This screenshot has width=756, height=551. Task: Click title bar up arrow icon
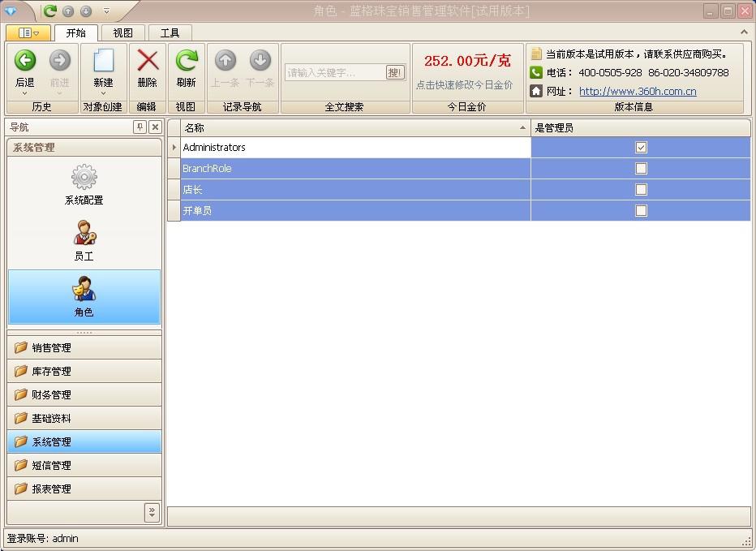(x=68, y=11)
